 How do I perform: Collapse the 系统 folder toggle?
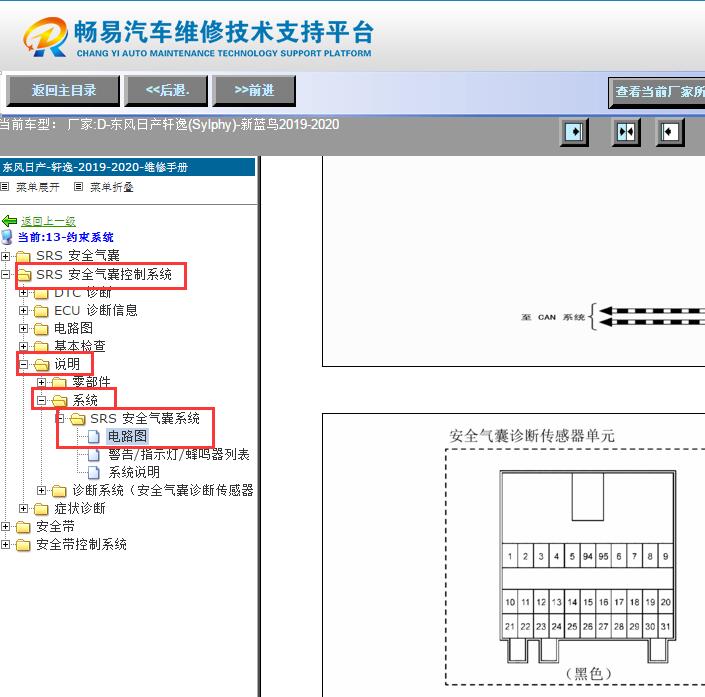click(x=41, y=400)
